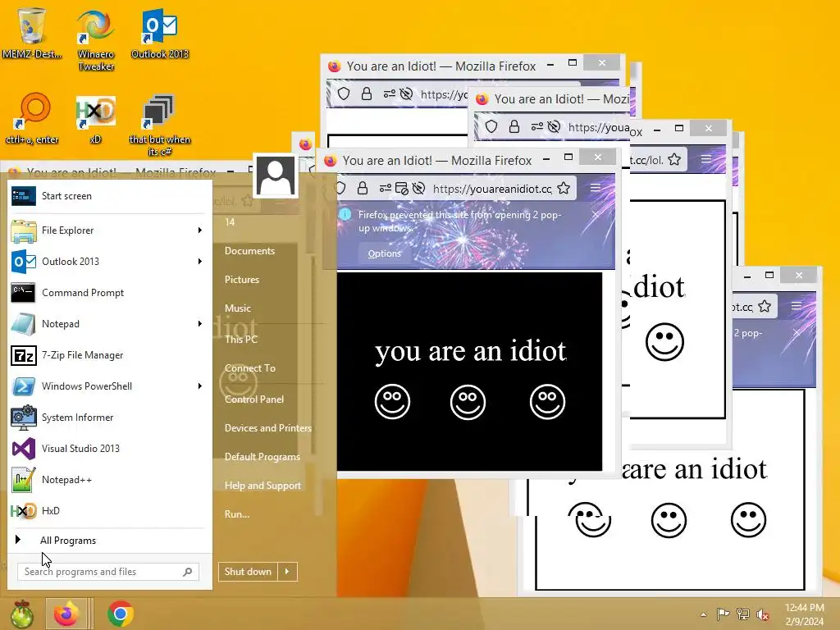
Task: Click Firefox icon on the taskbar
Action: [x=66, y=614]
